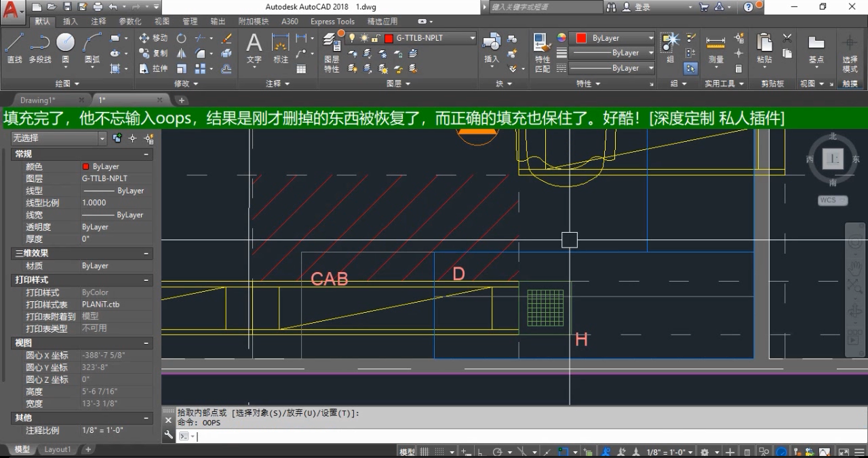Open the Measure (测量) tool

[716, 48]
